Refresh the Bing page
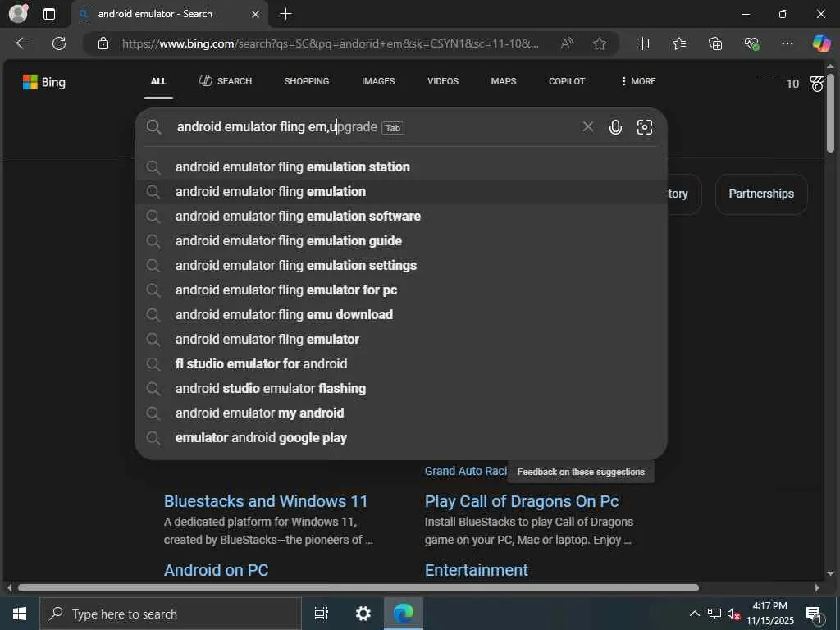Screen dimensions: 840x630 pyautogui.click(x=59, y=43)
